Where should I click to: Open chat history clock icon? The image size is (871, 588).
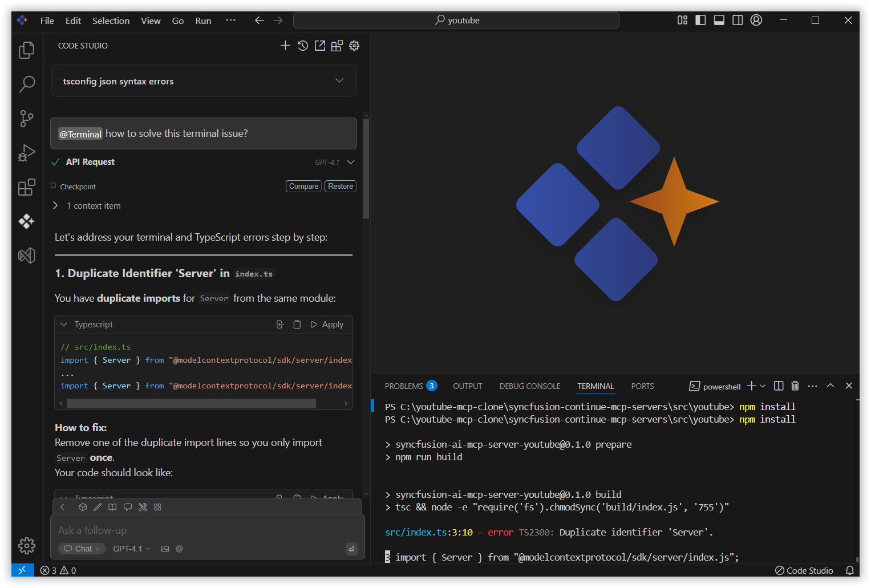click(303, 46)
